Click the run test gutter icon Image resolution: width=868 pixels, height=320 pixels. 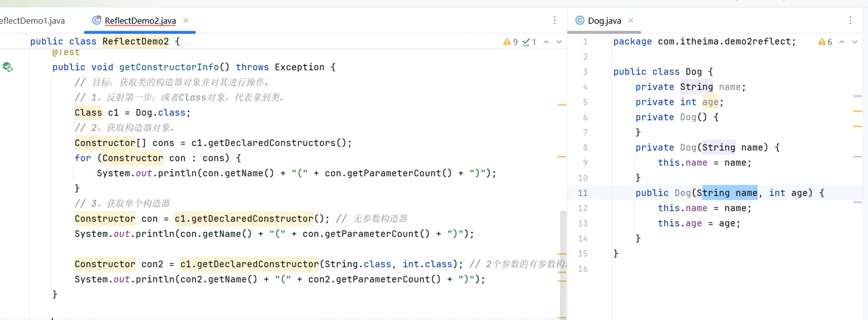coord(7,67)
